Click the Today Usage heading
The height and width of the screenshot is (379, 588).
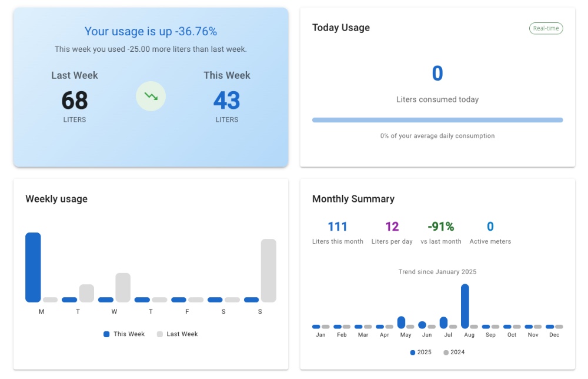point(341,27)
